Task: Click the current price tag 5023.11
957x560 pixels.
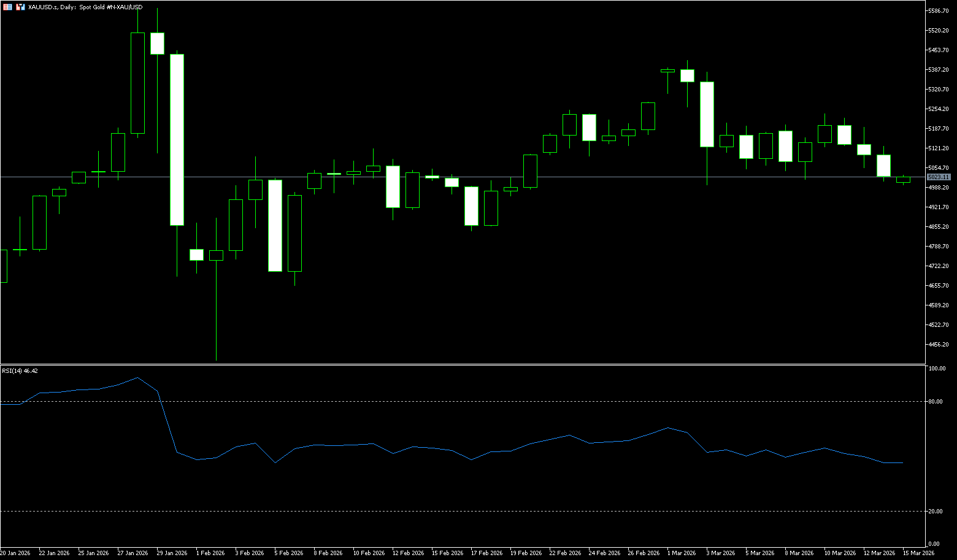Action: [x=939, y=177]
